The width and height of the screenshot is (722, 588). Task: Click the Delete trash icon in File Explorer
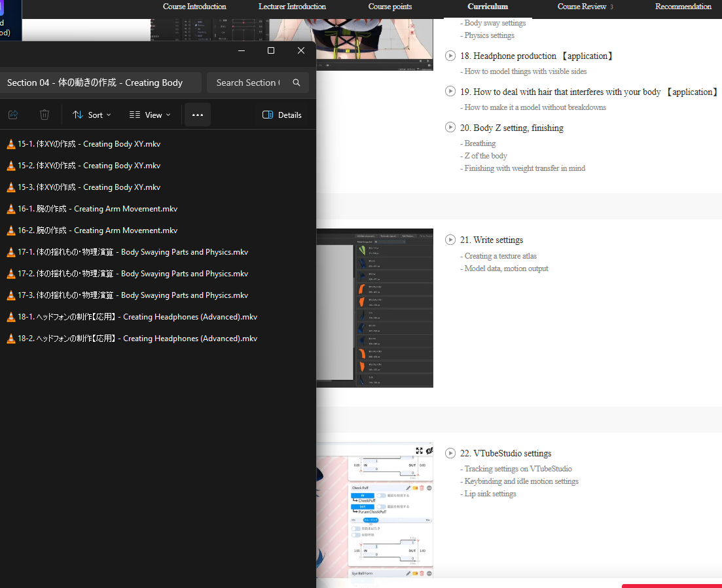tap(45, 115)
